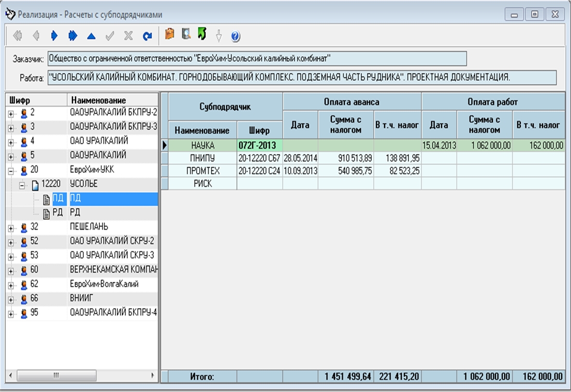
Task: Click the Субподрядчик group column header
Action: pos(225,107)
